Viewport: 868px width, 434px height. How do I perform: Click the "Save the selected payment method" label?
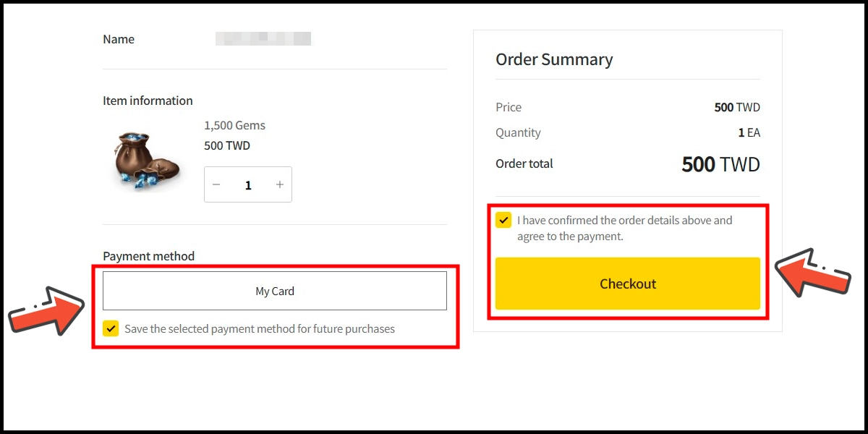260,329
